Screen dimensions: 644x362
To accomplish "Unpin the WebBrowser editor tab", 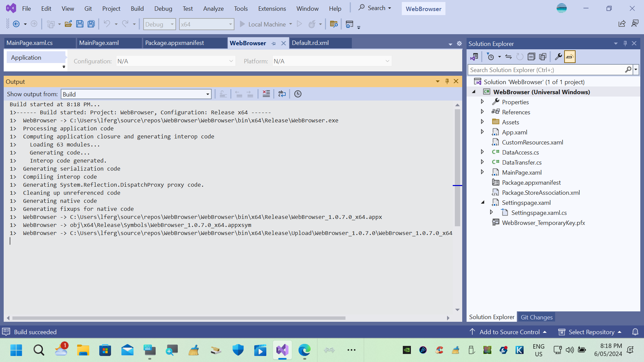I will [x=274, y=43].
